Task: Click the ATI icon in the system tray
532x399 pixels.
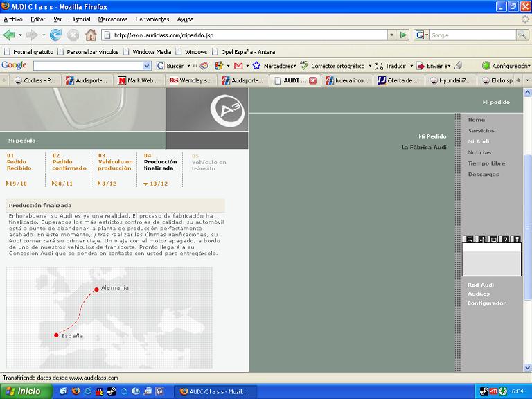Action: tap(494, 391)
